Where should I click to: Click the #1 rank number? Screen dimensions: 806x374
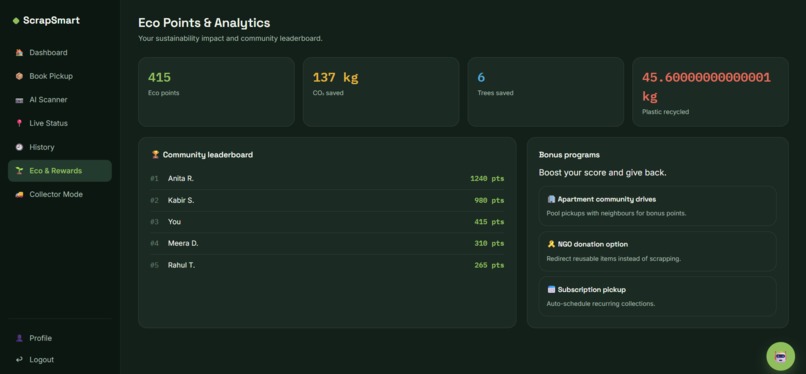(x=154, y=179)
